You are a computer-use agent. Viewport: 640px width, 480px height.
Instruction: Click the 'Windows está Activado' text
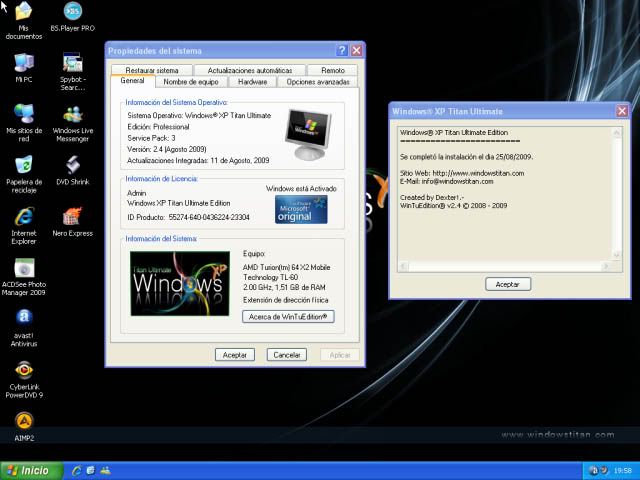tap(301, 189)
